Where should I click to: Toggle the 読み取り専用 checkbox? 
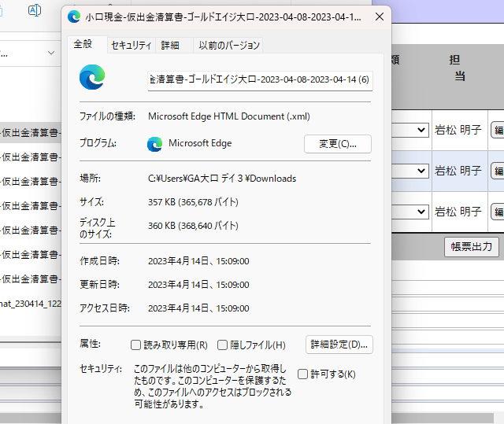136,345
